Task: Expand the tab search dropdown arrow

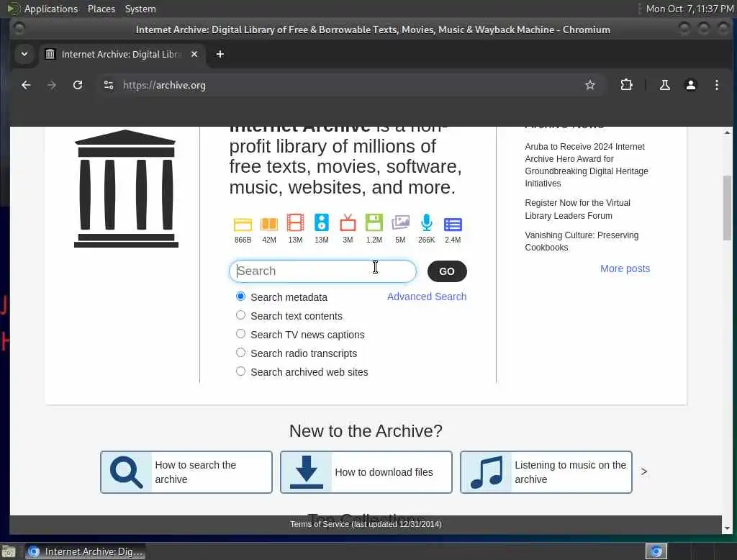Action: coord(24,54)
